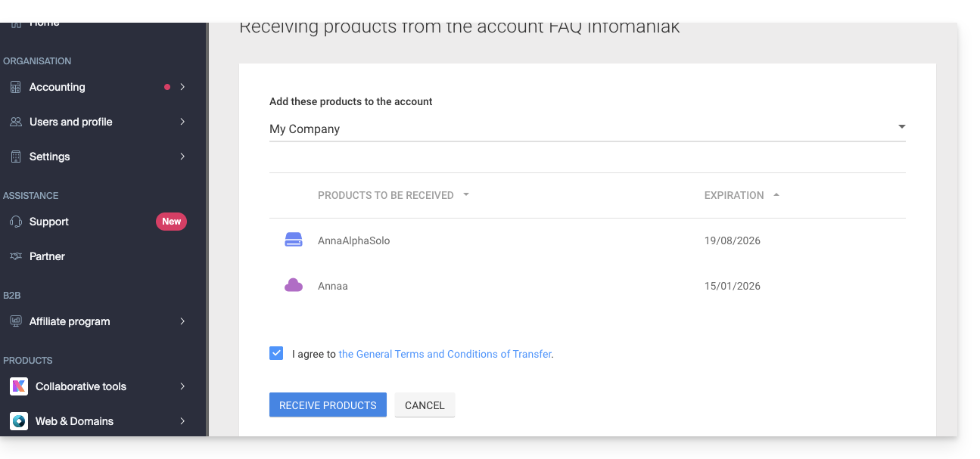Expand the Web & Domains chevron
Viewport: 980px width, 459px height.
(x=182, y=421)
